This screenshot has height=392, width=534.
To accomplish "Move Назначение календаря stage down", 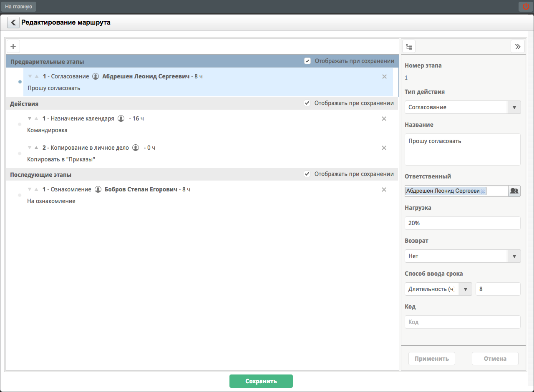I will coord(30,118).
